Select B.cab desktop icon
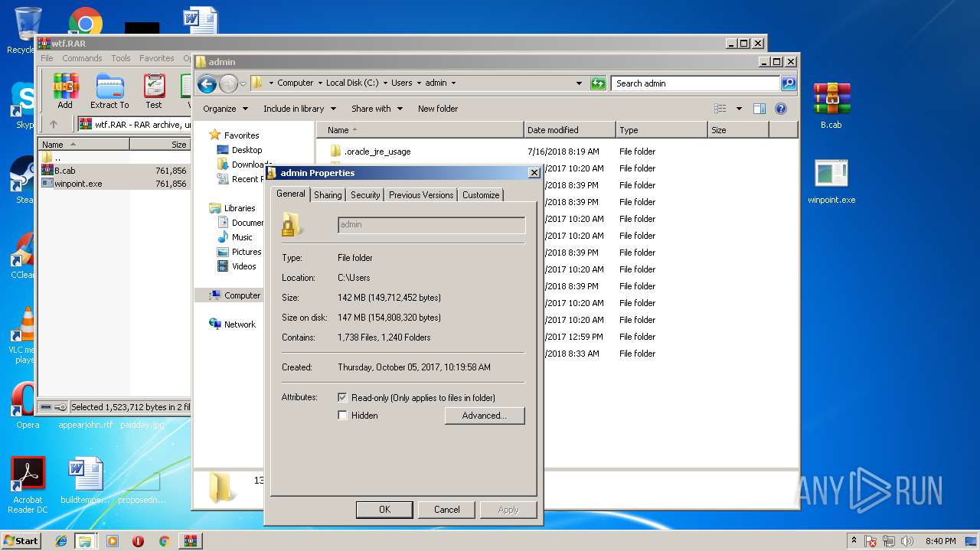Viewport: 980px width, 551px height. pyautogui.click(x=831, y=106)
